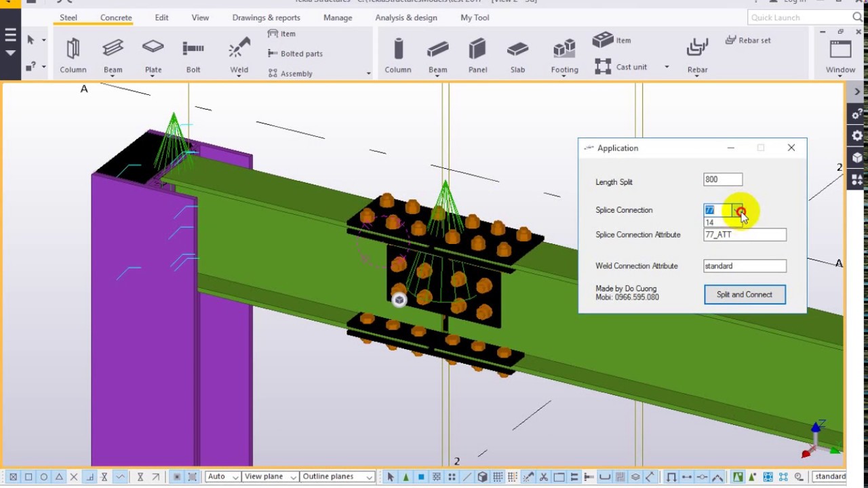Toggle the green triangle select connections switch
Image resolution: width=868 pixels, height=488 pixels.
(406, 476)
